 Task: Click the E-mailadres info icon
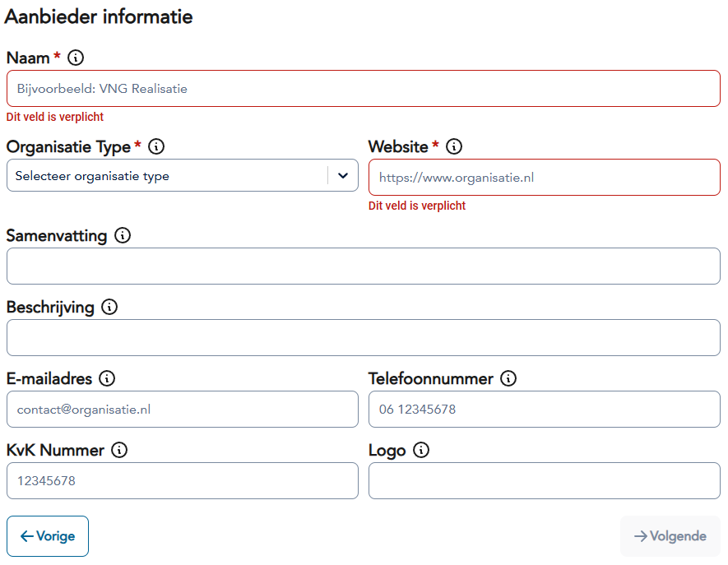(x=107, y=378)
